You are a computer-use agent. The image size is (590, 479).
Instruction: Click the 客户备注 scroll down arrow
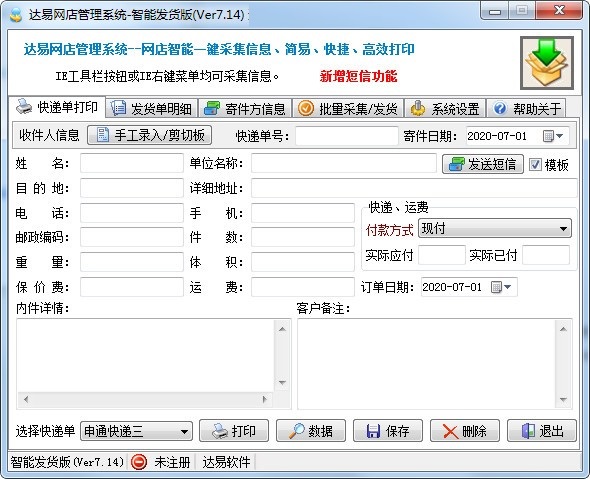pos(563,400)
